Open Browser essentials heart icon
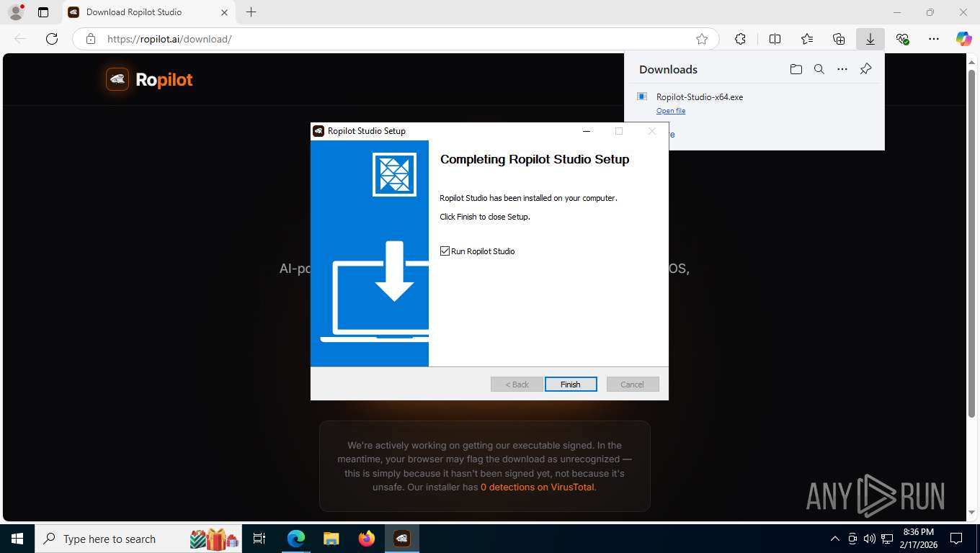The image size is (980, 553). click(x=902, y=39)
